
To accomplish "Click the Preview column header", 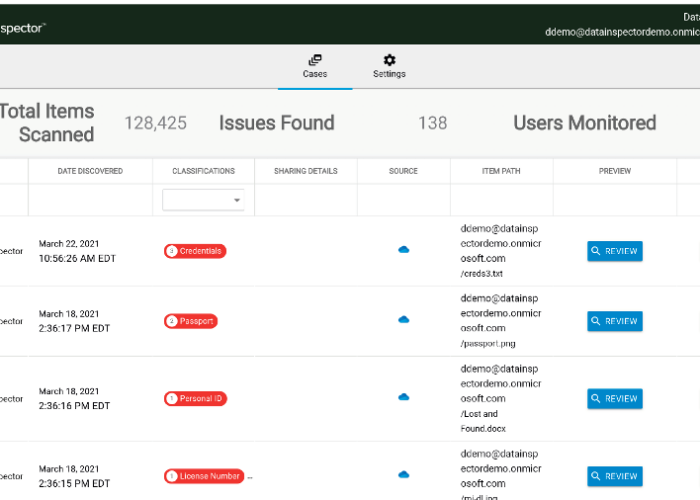I will pyautogui.click(x=615, y=171).
